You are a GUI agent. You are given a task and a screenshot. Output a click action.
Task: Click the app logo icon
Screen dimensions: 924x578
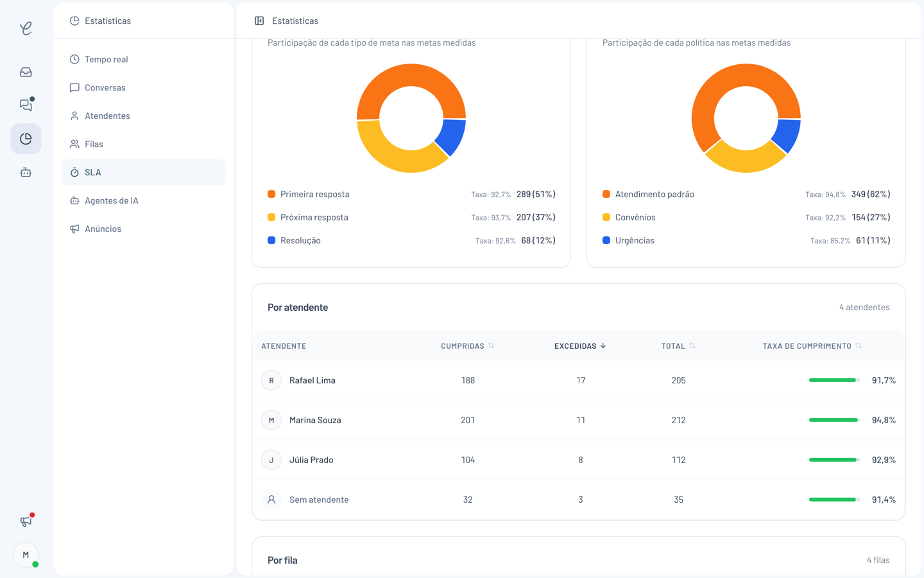point(26,28)
